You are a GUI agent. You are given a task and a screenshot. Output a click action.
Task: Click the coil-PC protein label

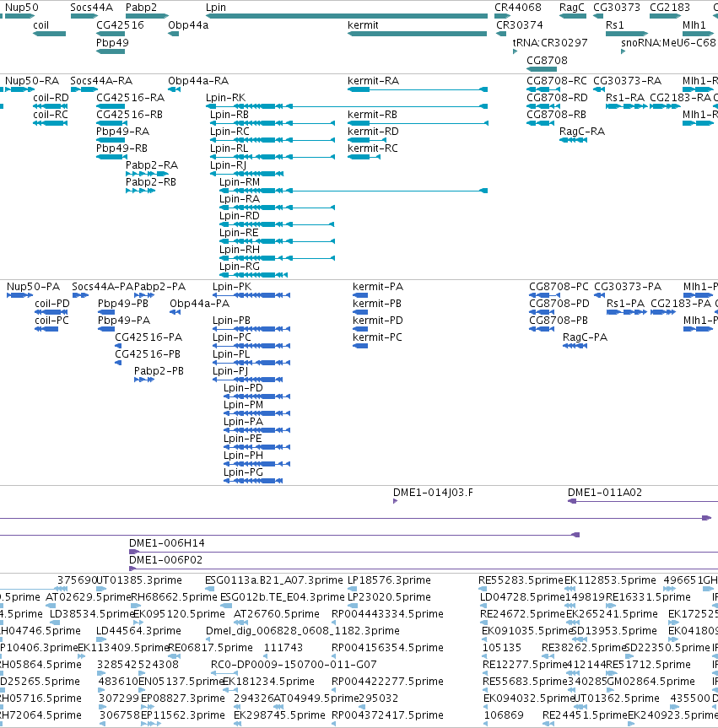pos(51,321)
